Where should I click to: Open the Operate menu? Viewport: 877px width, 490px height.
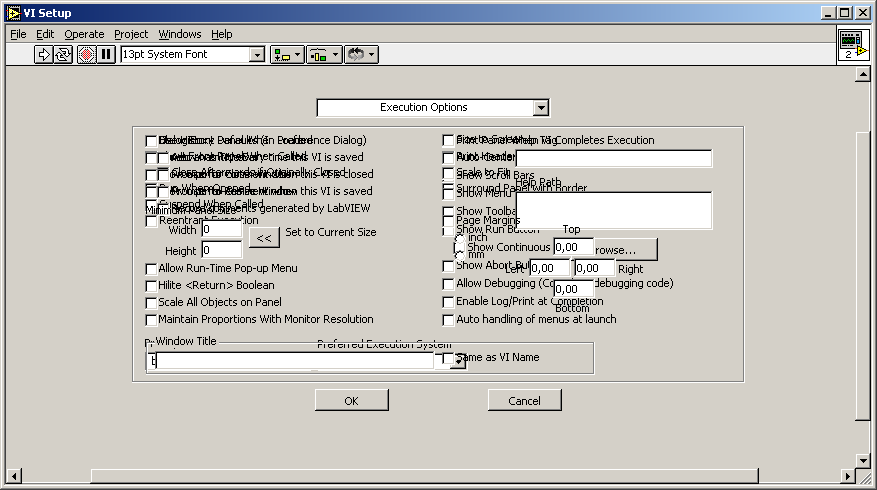(x=84, y=34)
